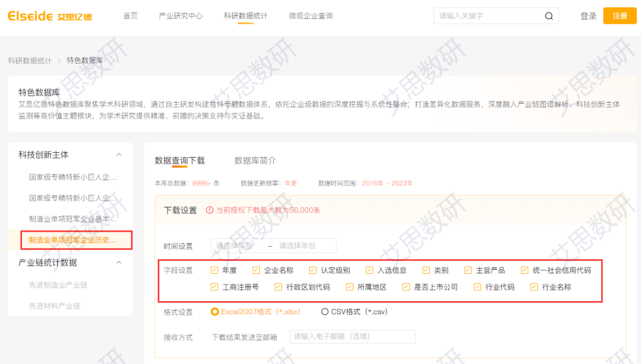Click the search magnifier icon
Screen dimensions: 641x364
[548, 16]
